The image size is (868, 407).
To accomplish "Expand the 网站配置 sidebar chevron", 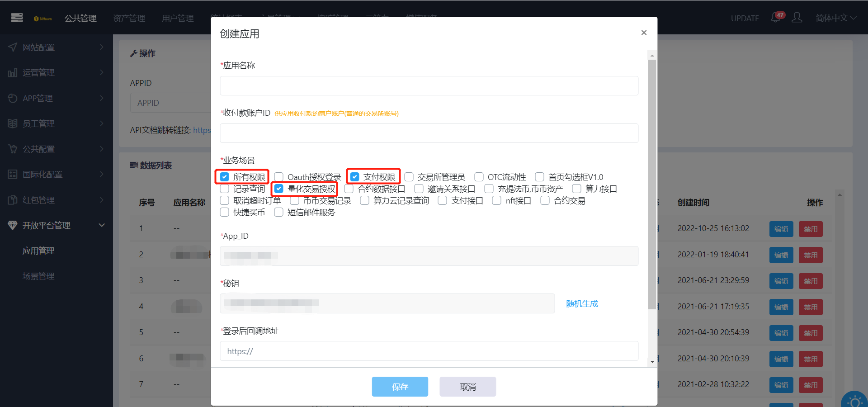I will [x=101, y=47].
